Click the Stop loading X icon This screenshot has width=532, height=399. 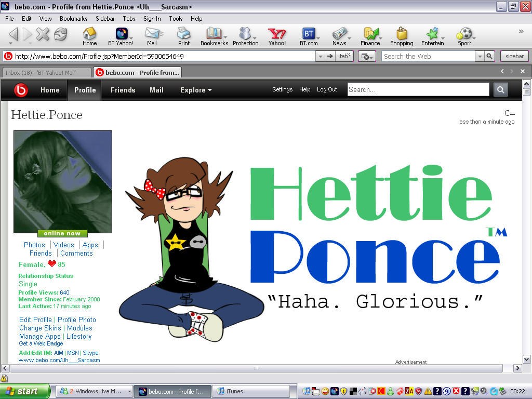[x=43, y=34]
